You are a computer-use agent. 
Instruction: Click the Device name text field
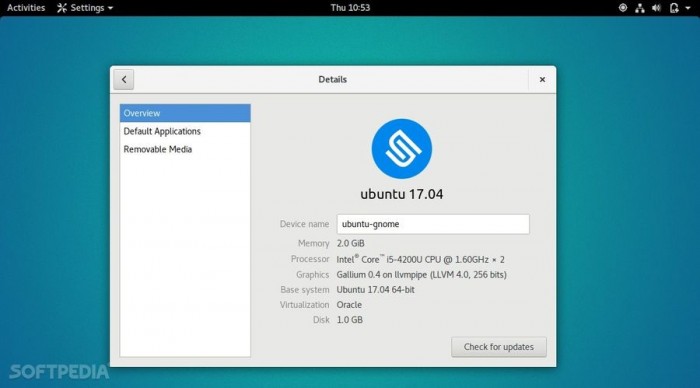(x=433, y=224)
